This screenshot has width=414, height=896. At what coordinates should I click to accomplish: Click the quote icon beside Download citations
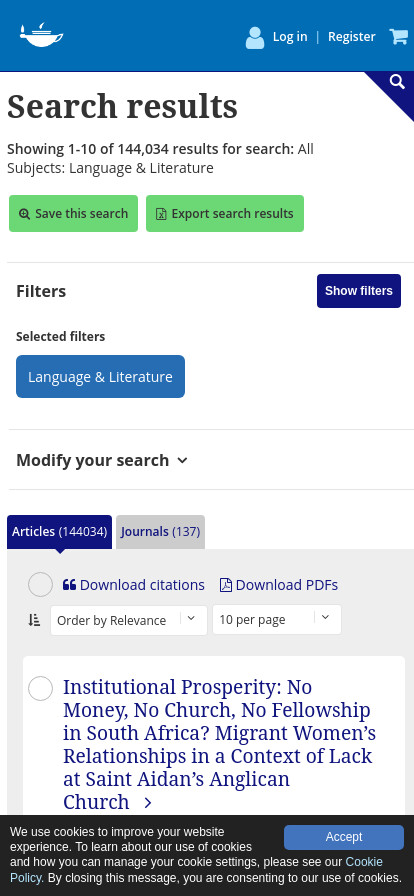69,585
